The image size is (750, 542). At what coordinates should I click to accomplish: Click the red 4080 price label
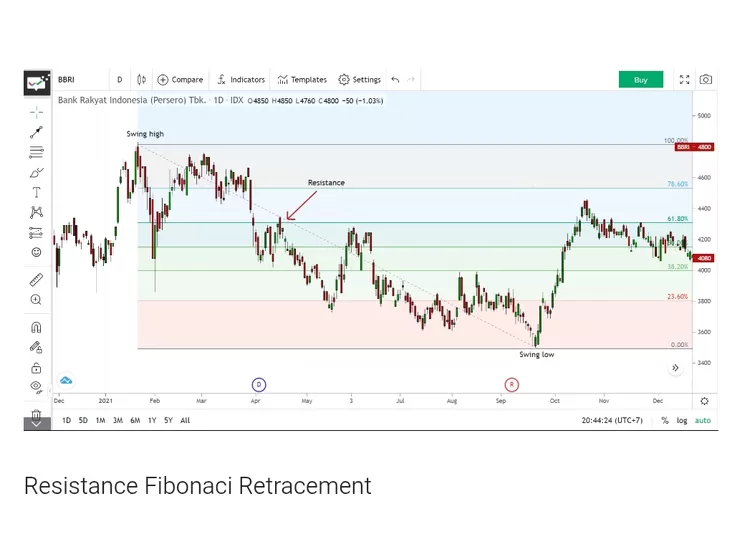[x=704, y=258]
